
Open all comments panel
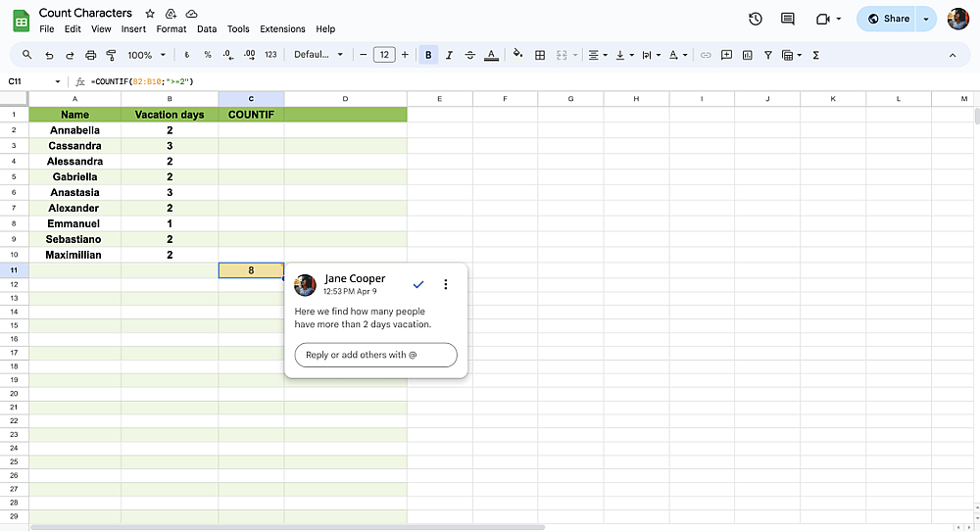point(788,19)
